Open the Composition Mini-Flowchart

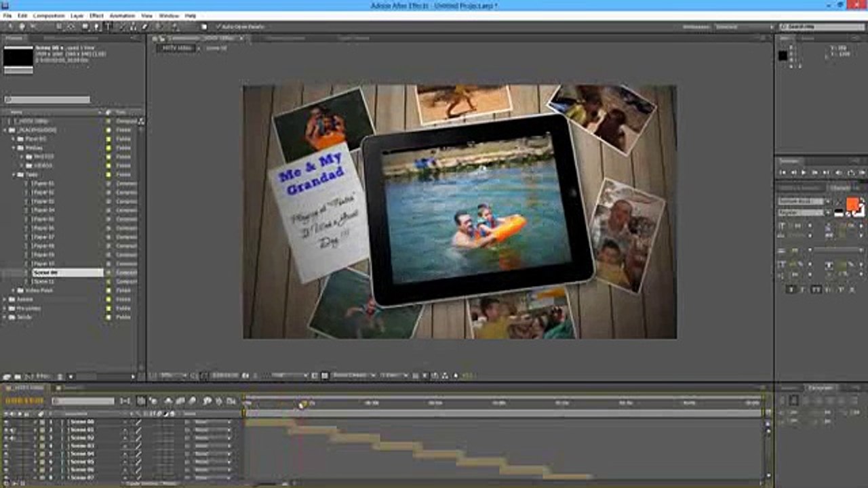click(125, 401)
